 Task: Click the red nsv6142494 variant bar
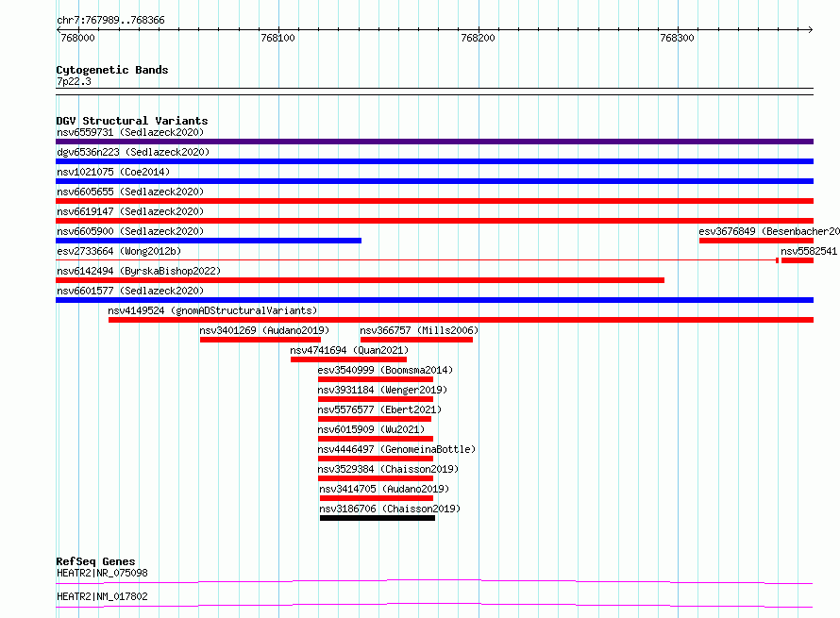point(360,280)
